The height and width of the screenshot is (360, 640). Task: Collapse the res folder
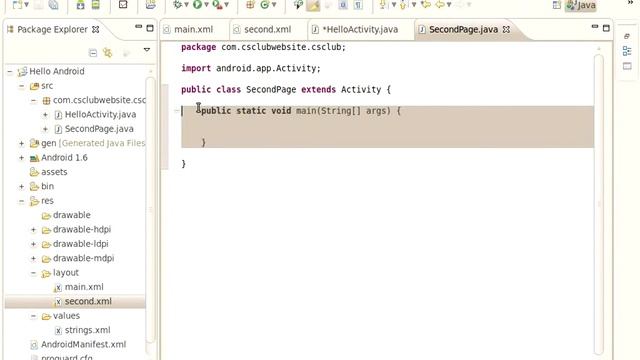pyautogui.click(x=22, y=201)
